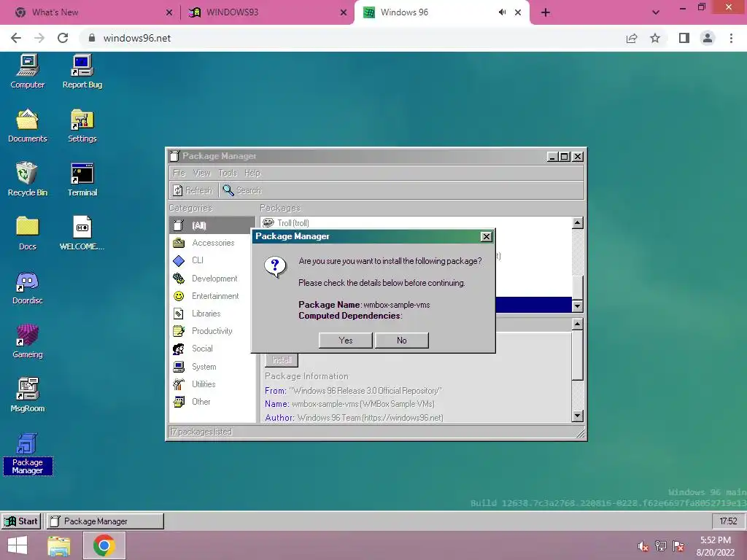
Task: Open the WELCOME markdown file icon
Action: point(82,233)
